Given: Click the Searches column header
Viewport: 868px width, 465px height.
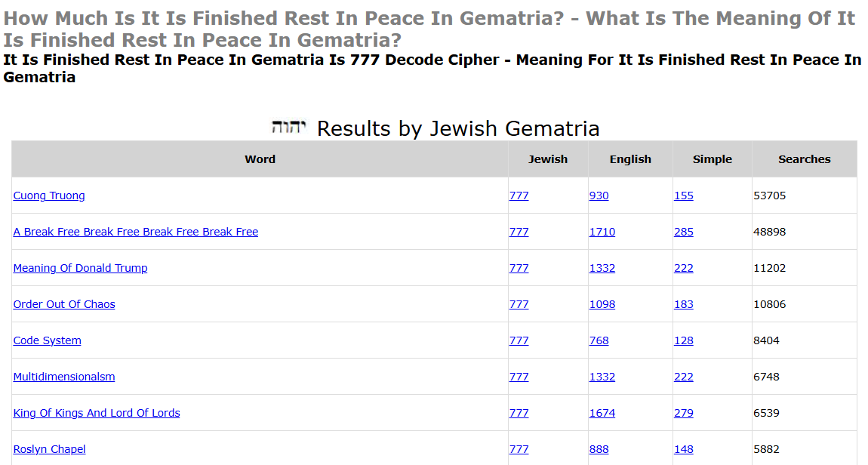Looking at the screenshot, I should (805, 159).
